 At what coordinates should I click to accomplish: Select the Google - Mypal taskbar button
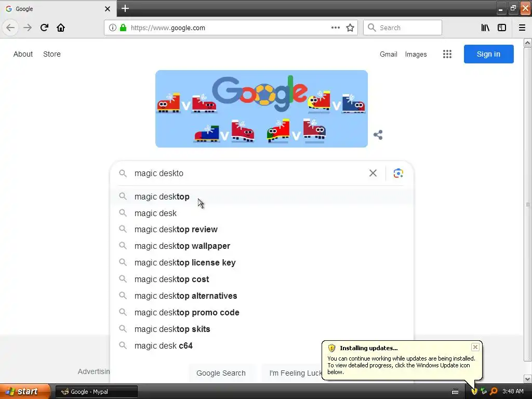(x=96, y=392)
